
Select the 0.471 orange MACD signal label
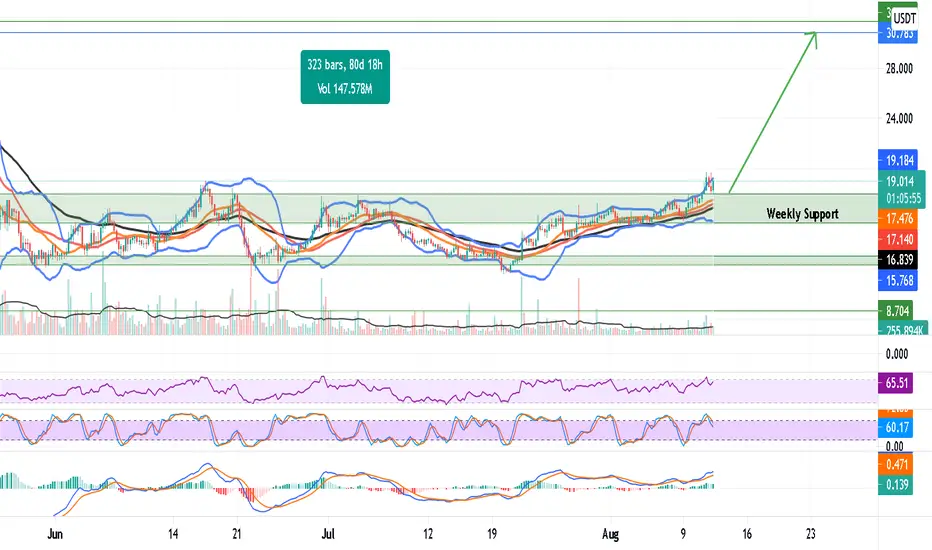click(896, 464)
